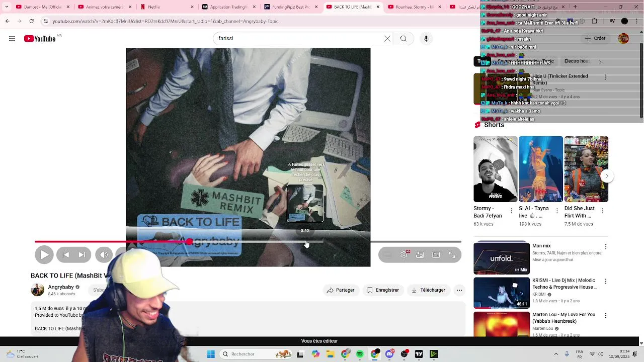This screenshot has height=362, width=644.
Task: Open File Explorer from the taskbar
Action: click(330, 354)
